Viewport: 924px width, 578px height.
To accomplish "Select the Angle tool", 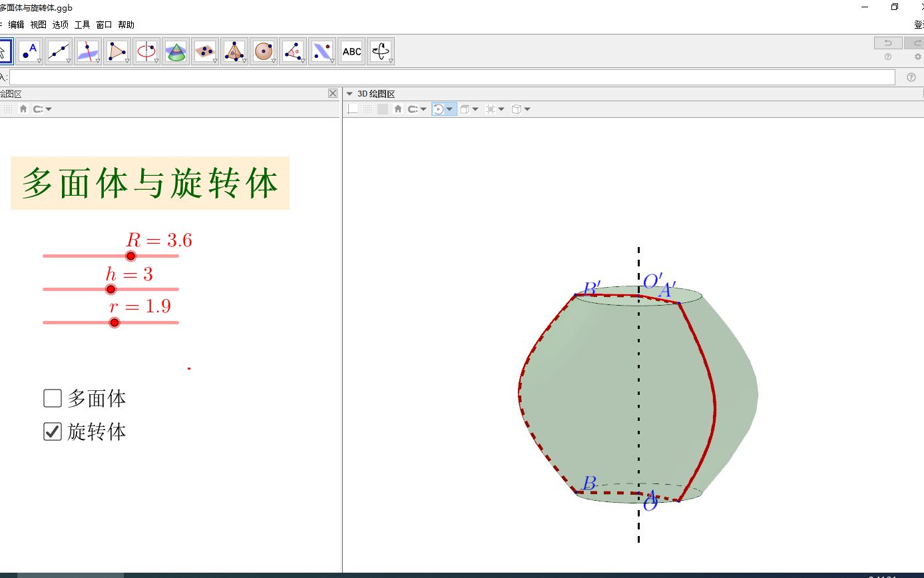I will tap(293, 51).
